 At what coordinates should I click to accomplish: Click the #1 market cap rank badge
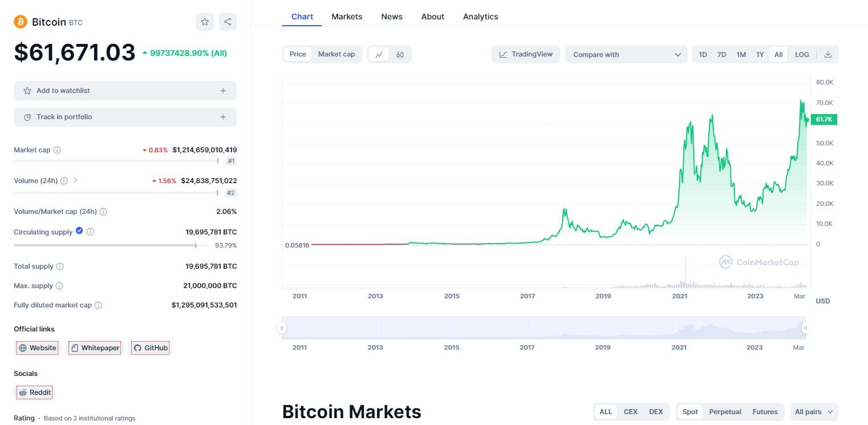coord(231,161)
